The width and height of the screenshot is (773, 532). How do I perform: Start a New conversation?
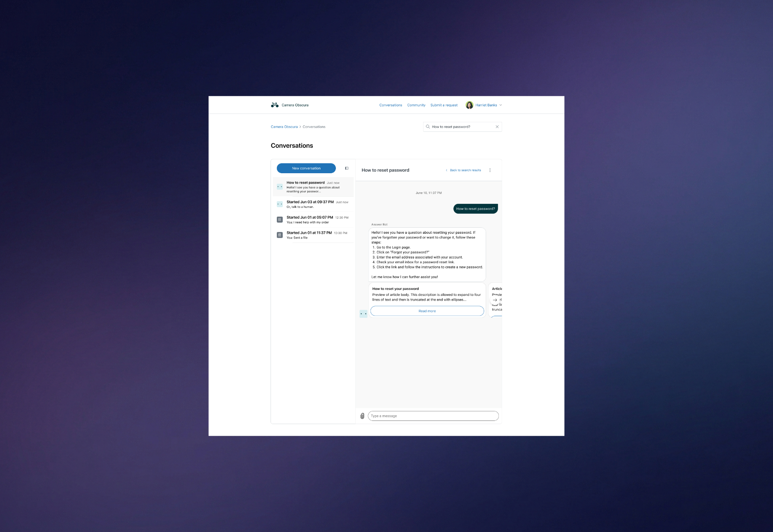[x=306, y=168]
